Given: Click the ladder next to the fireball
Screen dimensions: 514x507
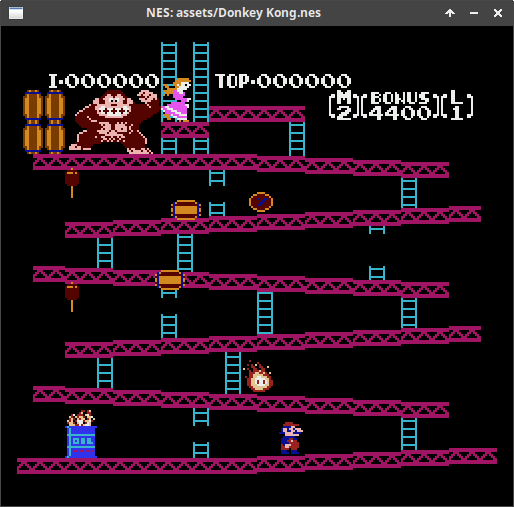Looking at the screenshot, I should 233,373.
